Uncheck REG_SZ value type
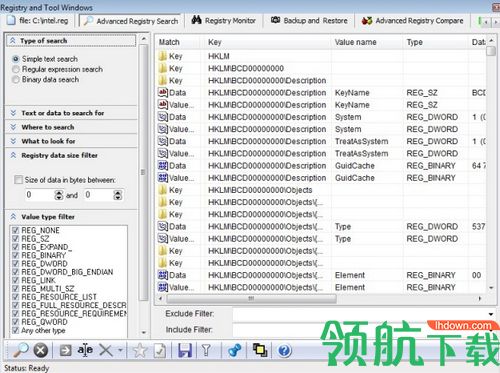500x373 pixels. point(15,239)
